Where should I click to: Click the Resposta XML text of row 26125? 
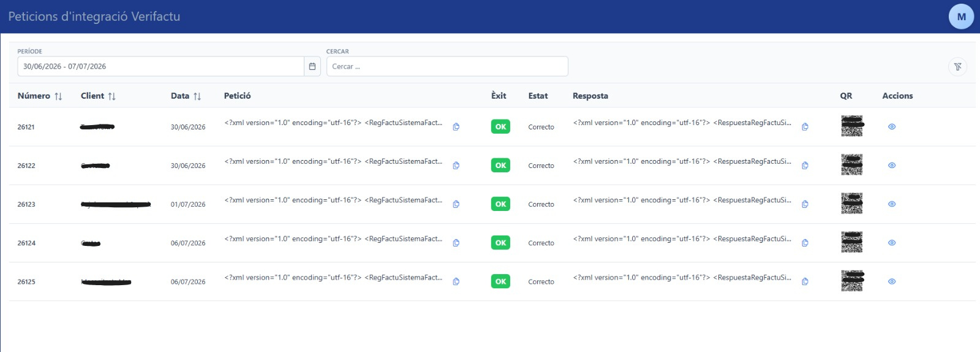click(682, 277)
